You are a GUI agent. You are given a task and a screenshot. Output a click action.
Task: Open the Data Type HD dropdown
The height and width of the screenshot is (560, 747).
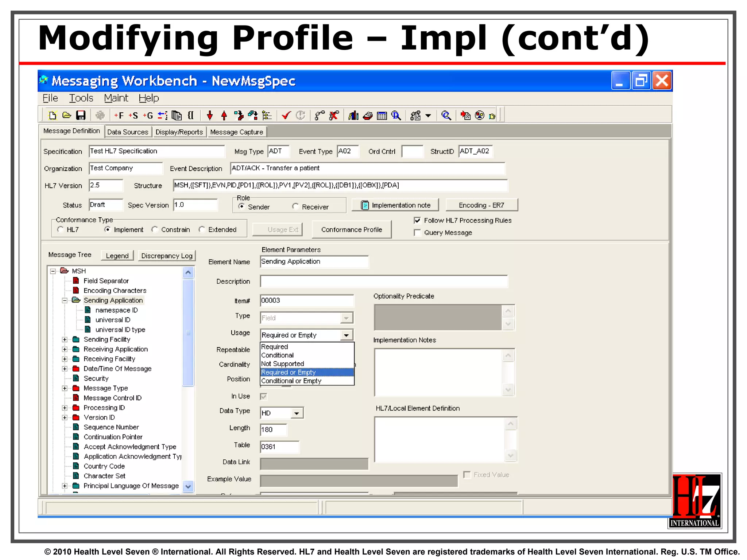pos(297,413)
